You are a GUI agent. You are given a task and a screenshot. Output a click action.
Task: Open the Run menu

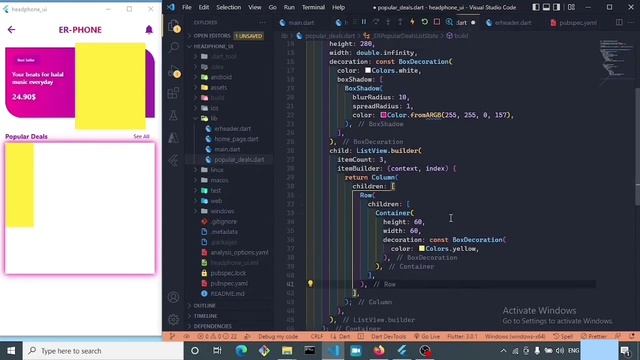pyautogui.click(x=289, y=7)
